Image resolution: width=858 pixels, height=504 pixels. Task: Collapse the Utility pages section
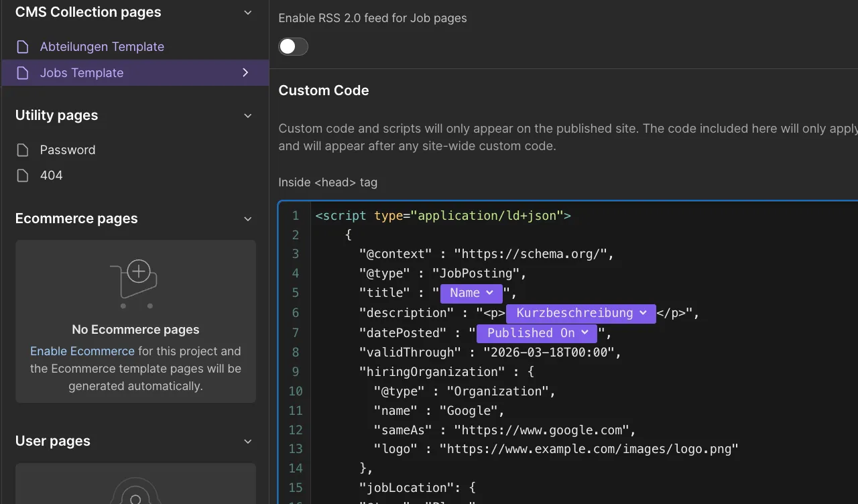[x=248, y=116]
